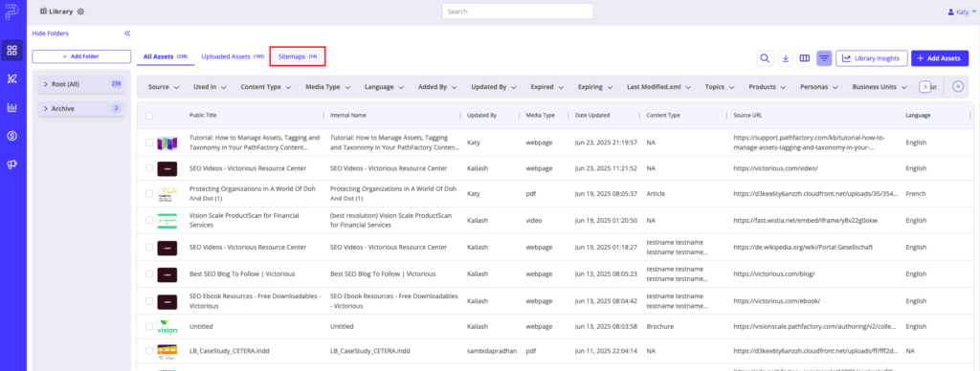Check the select-all checkbox in table header

[149, 116]
